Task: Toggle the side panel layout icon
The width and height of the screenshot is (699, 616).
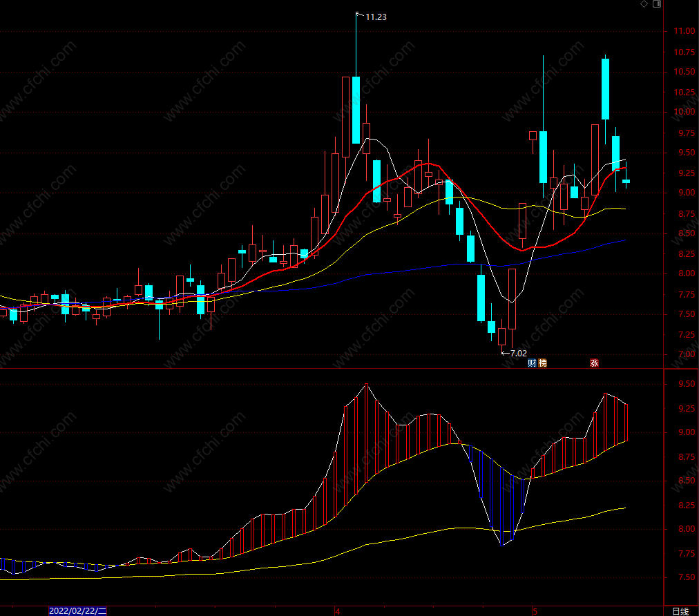Action: pos(657,4)
